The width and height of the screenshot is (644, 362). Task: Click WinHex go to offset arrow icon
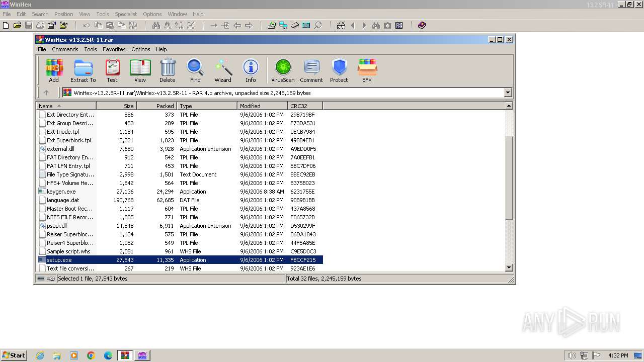click(214, 25)
